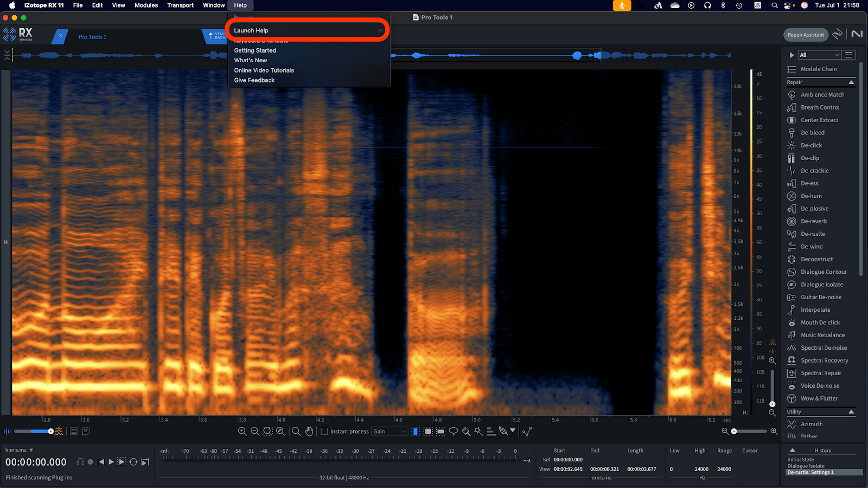Enable the Instant process checkbox
Viewport: 868px width, 488px height.
coord(324,432)
